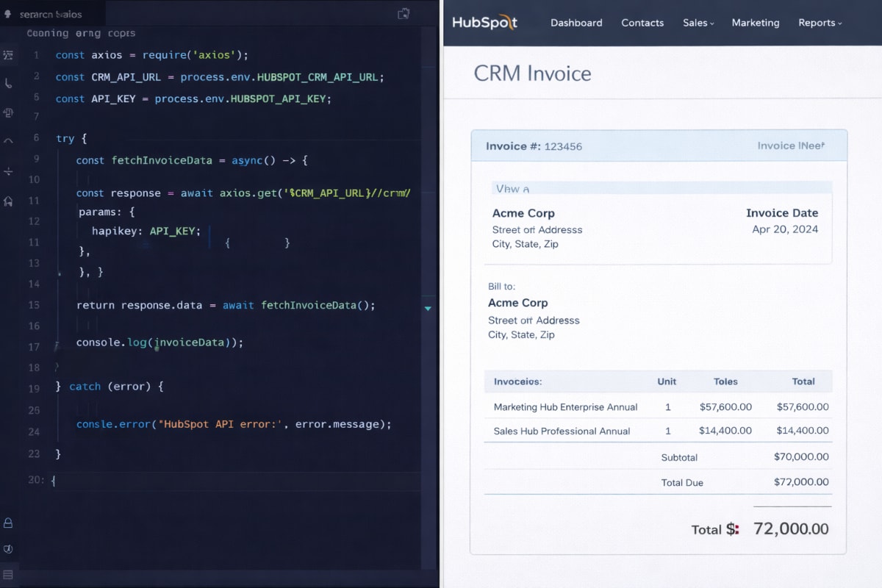The image size is (882, 588).
Task: Switch to the Dashboard nav item
Action: [576, 23]
